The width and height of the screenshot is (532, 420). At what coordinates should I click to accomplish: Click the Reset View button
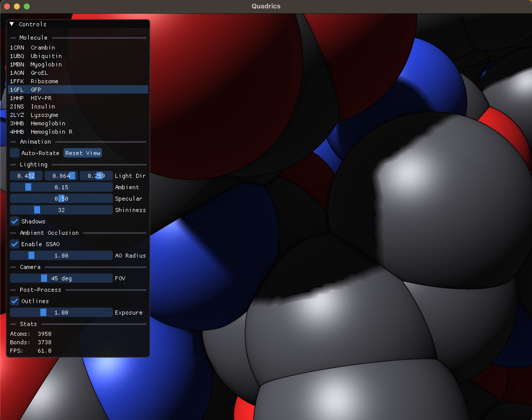pyautogui.click(x=83, y=153)
